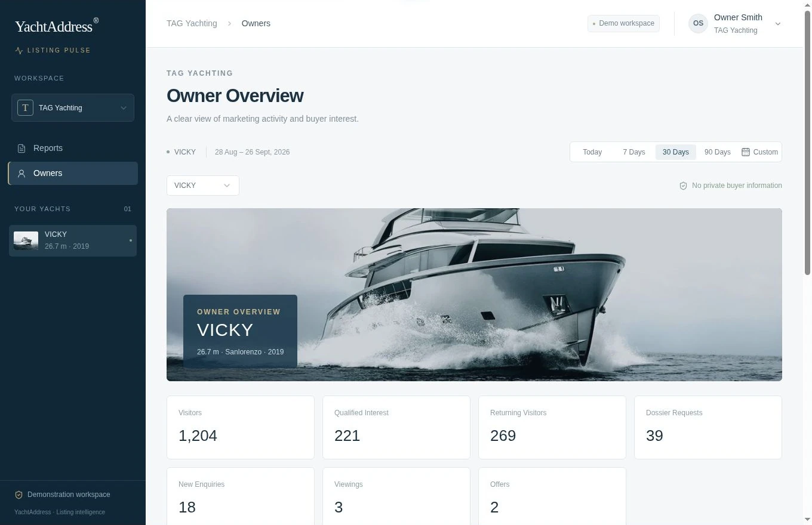
Task: Click the date text 28 Aug – 26 Sept, 2026
Action: [252, 152]
